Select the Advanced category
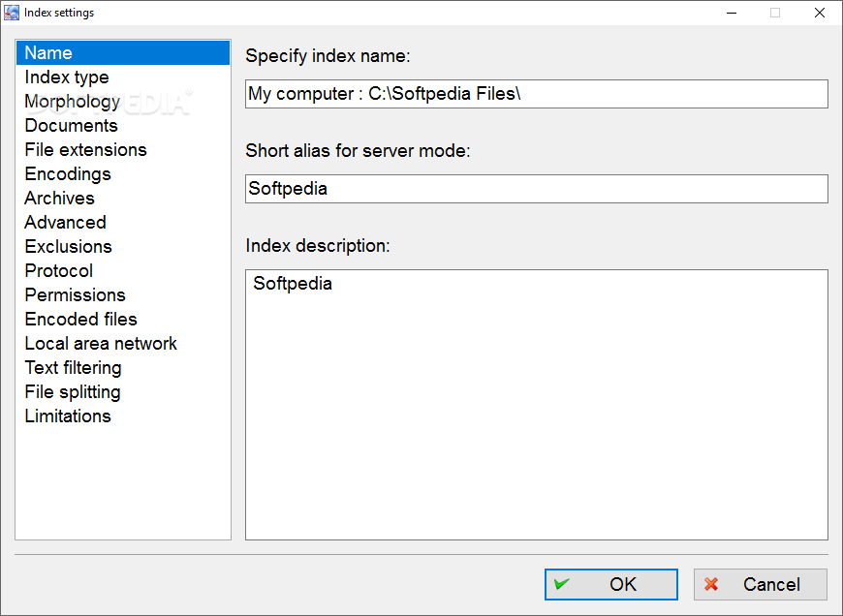 [123, 222]
